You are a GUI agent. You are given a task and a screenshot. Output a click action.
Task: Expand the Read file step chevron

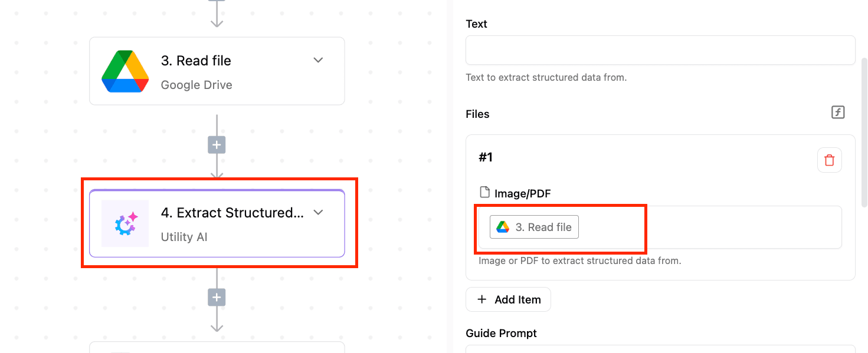coord(318,60)
